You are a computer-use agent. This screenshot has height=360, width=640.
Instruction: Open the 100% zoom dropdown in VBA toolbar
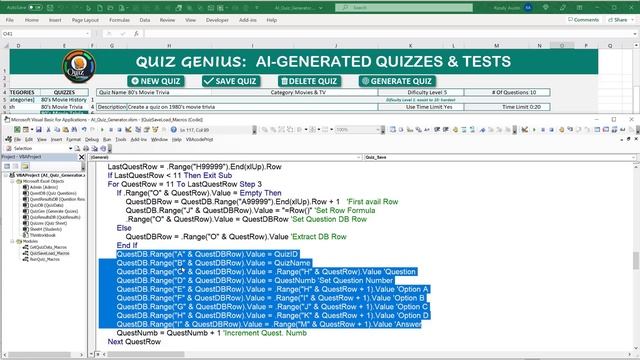[x=378, y=130]
